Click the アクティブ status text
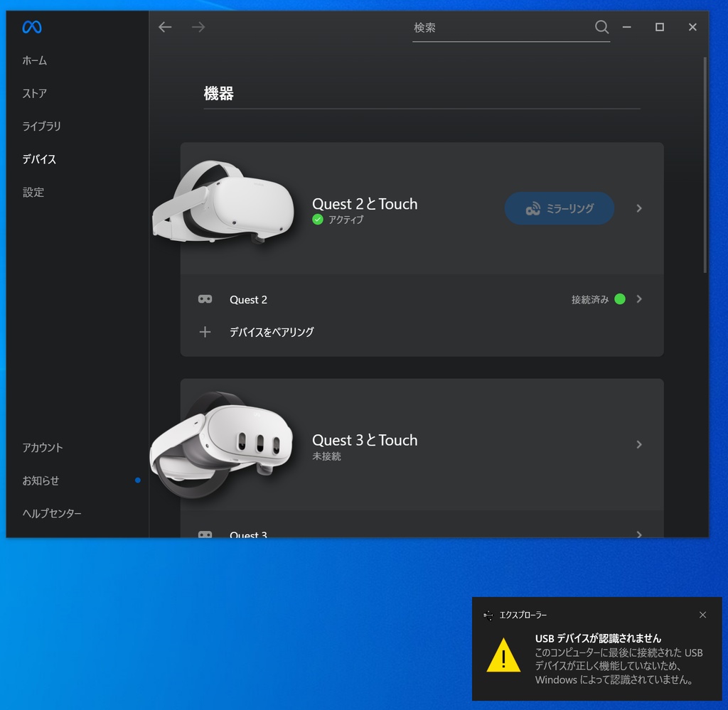728x710 pixels. coord(346,220)
